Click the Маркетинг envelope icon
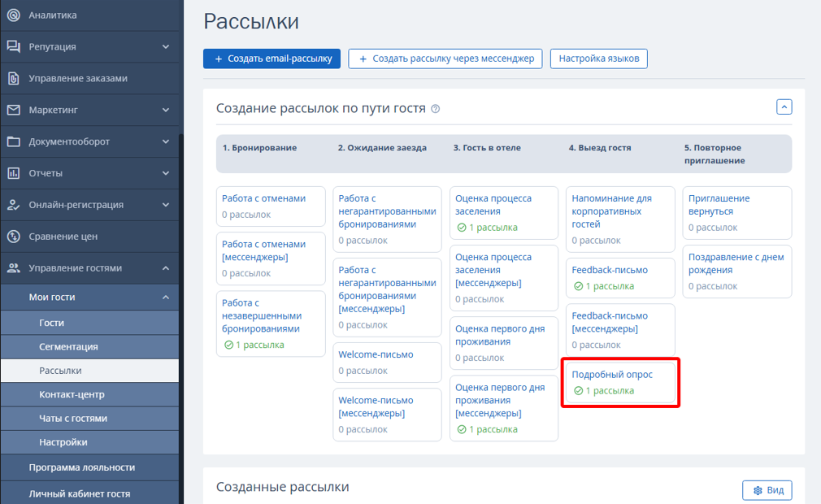This screenshot has width=821, height=504. coord(13,110)
